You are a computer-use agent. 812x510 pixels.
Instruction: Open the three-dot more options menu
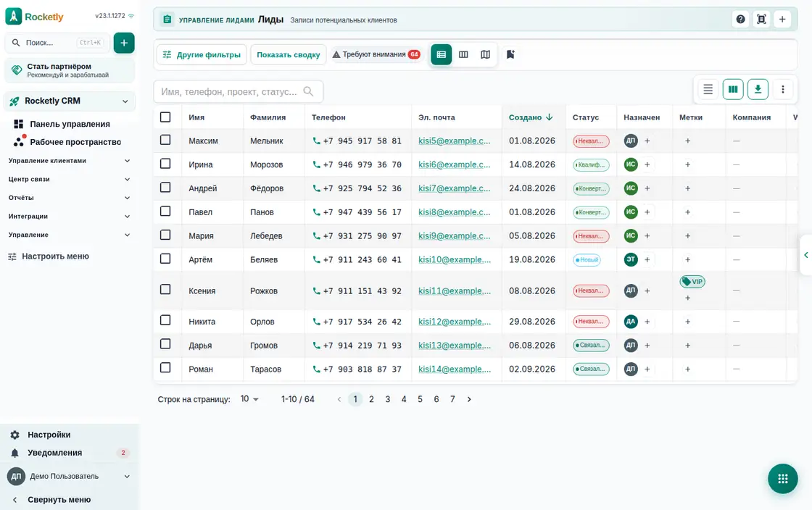click(x=782, y=90)
